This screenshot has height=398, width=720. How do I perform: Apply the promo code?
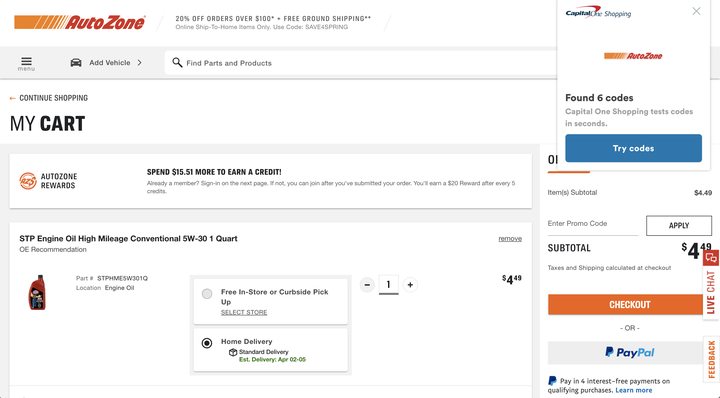tap(679, 225)
